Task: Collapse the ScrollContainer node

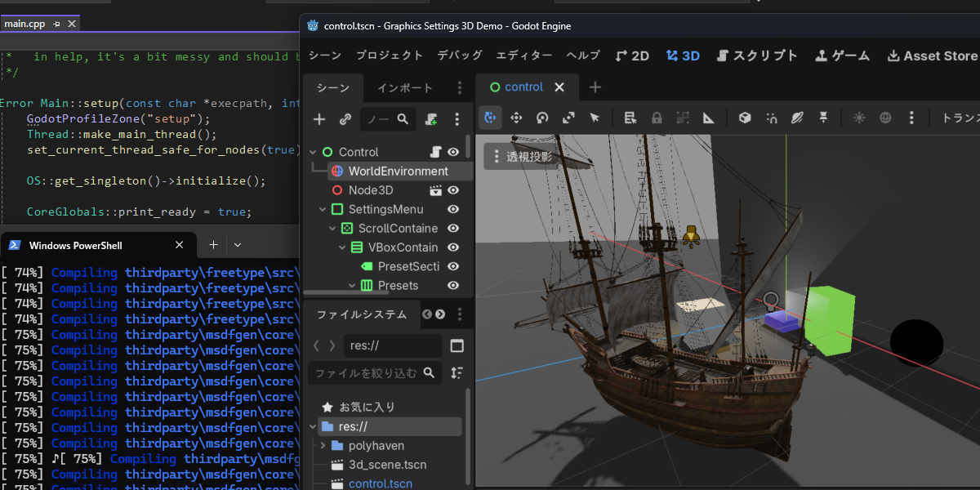Action: (x=332, y=229)
